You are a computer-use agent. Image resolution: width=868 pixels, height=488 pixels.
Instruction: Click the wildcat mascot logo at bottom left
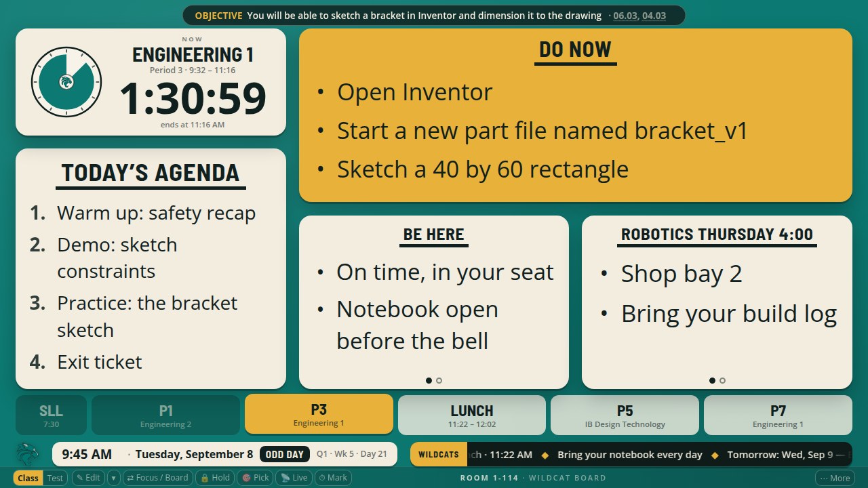(28, 454)
